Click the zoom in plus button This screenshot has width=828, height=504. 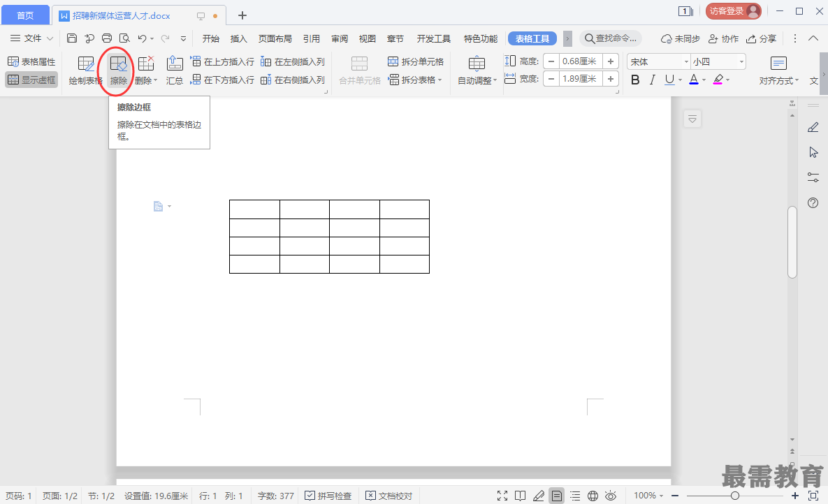coord(794,496)
